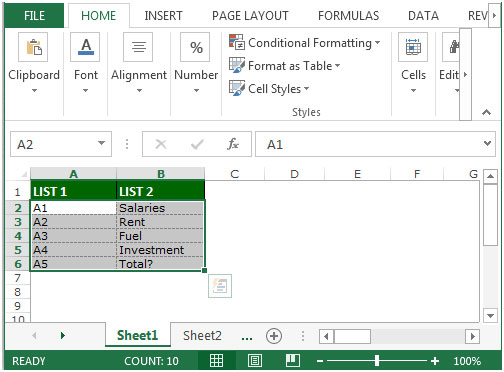The height and width of the screenshot is (372, 504).
Task: Open the Editing binoculars group icon
Action: (452, 47)
